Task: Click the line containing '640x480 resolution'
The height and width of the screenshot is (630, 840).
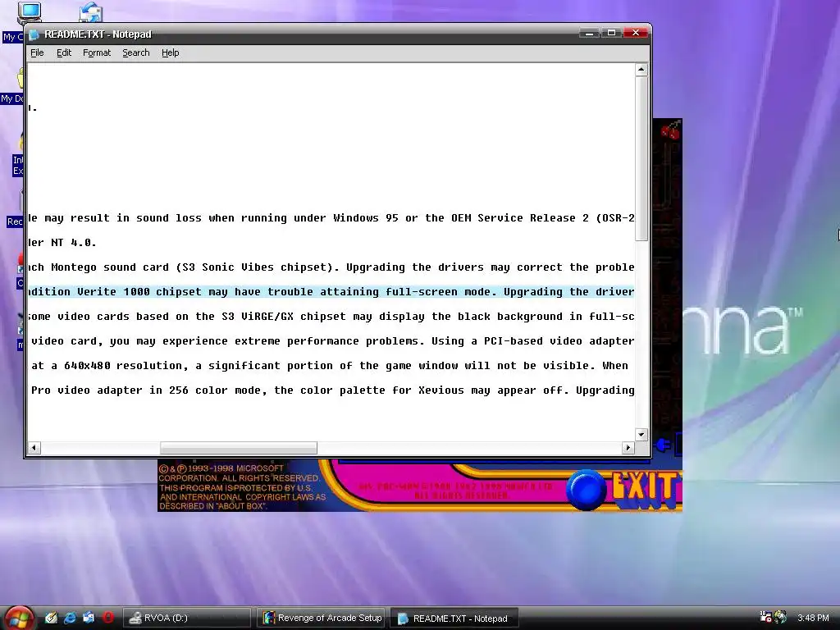Action: coord(331,366)
